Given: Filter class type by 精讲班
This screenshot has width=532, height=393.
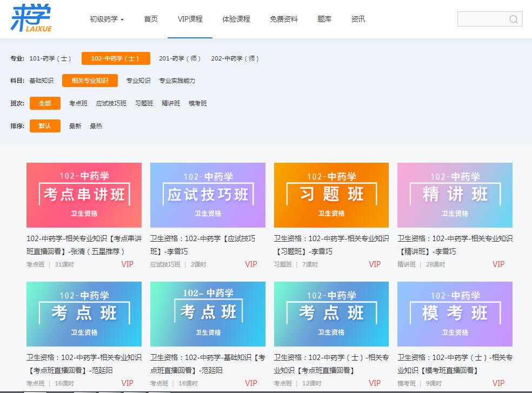Looking at the screenshot, I should point(171,103).
